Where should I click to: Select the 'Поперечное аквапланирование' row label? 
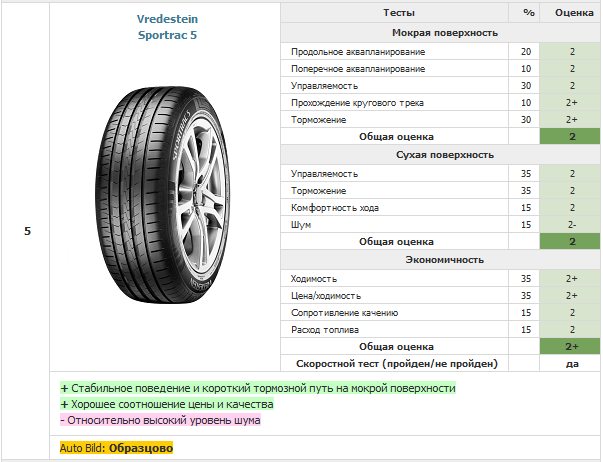358,69
